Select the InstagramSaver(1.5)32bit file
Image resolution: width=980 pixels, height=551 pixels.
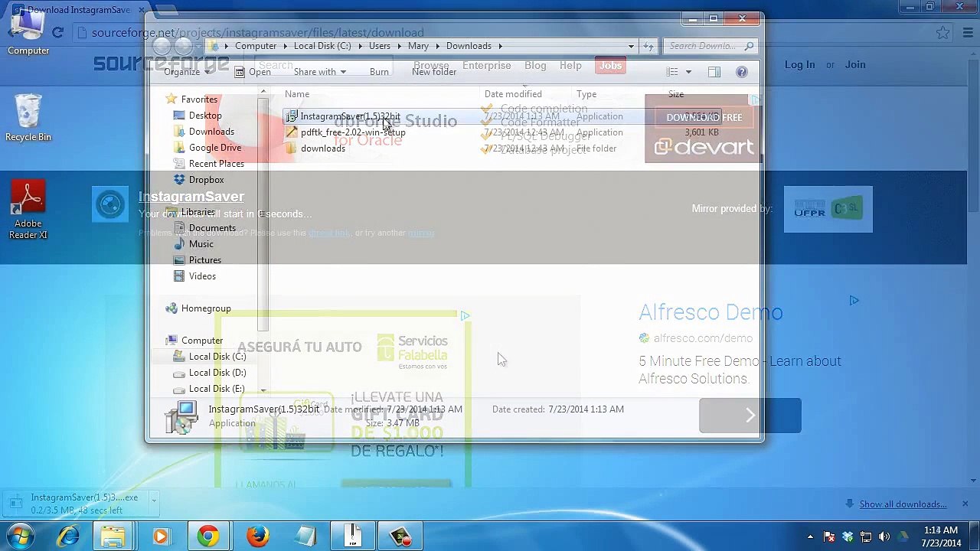tap(350, 116)
